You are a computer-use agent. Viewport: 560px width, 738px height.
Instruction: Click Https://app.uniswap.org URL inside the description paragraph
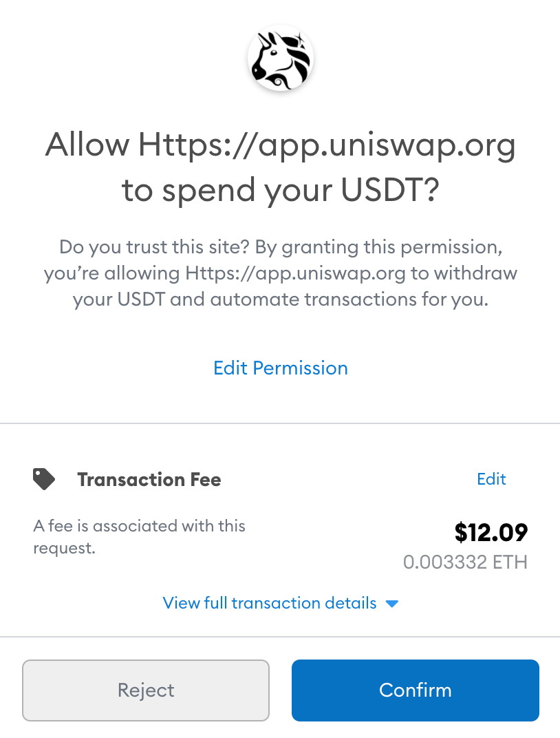[295, 273]
